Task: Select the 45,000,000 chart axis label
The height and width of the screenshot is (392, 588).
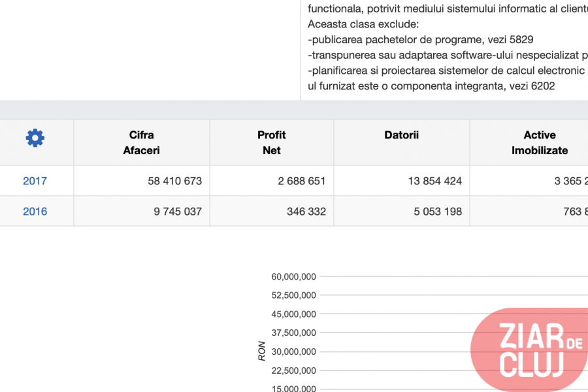Action: 293,314
